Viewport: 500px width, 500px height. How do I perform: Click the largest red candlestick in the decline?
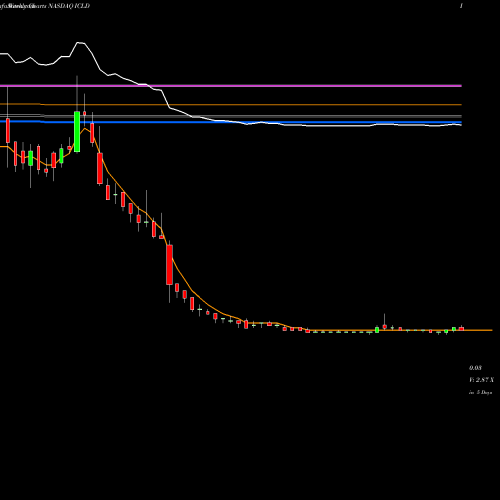coord(170,265)
